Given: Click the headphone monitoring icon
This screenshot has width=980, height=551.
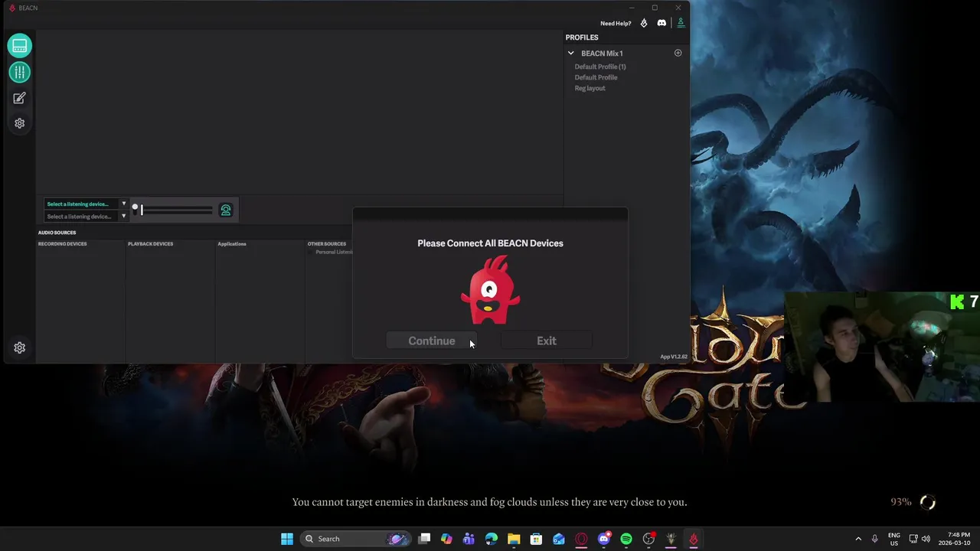Looking at the screenshot, I should pos(226,210).
